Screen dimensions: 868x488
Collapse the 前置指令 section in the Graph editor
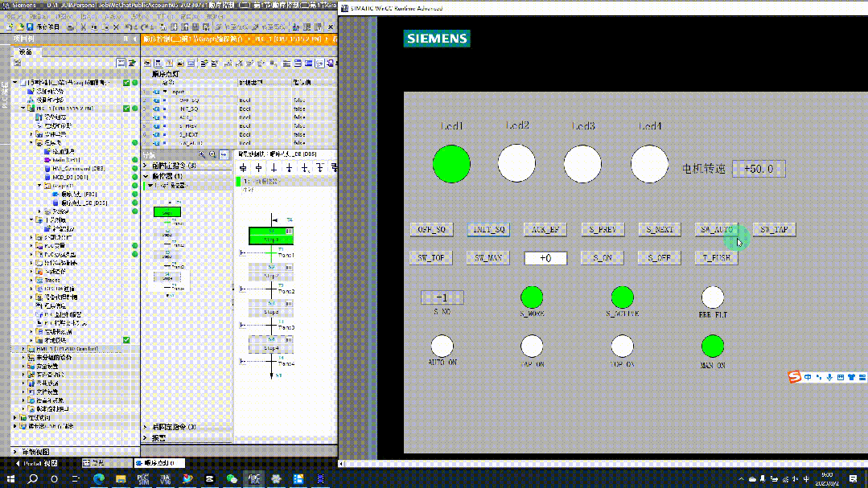pos(146,165)
